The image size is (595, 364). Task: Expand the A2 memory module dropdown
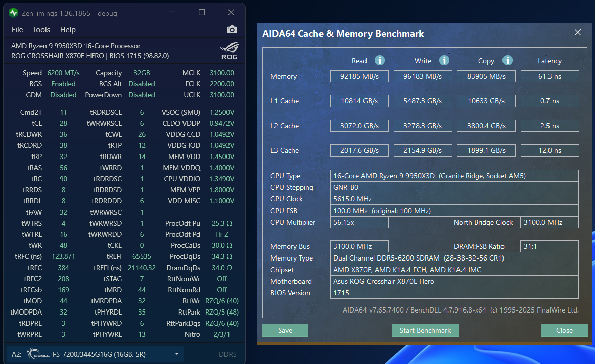click(x=177, y=354)
